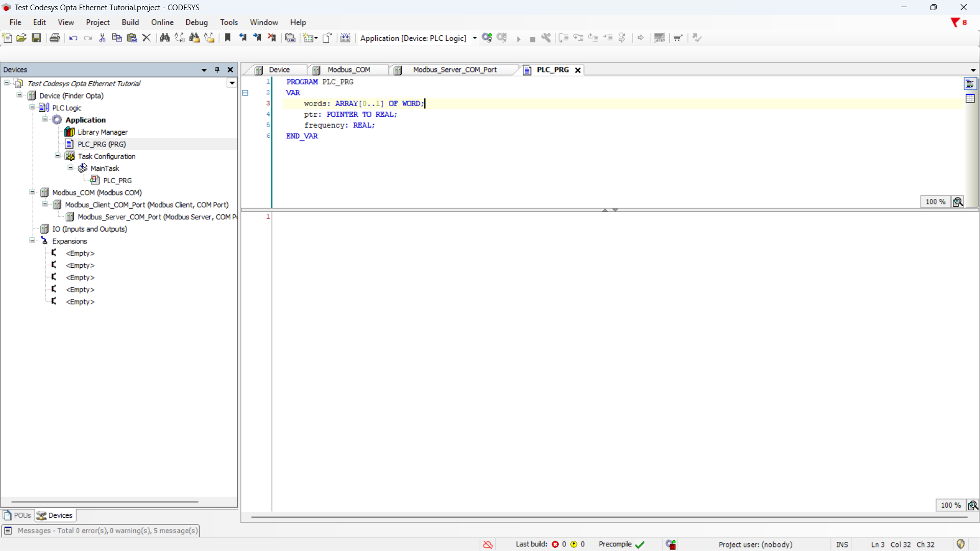Screen dimensions: 980x551
Task: Switch to Modbus_Server_COM_Port tab
Action: pos(454,70)
